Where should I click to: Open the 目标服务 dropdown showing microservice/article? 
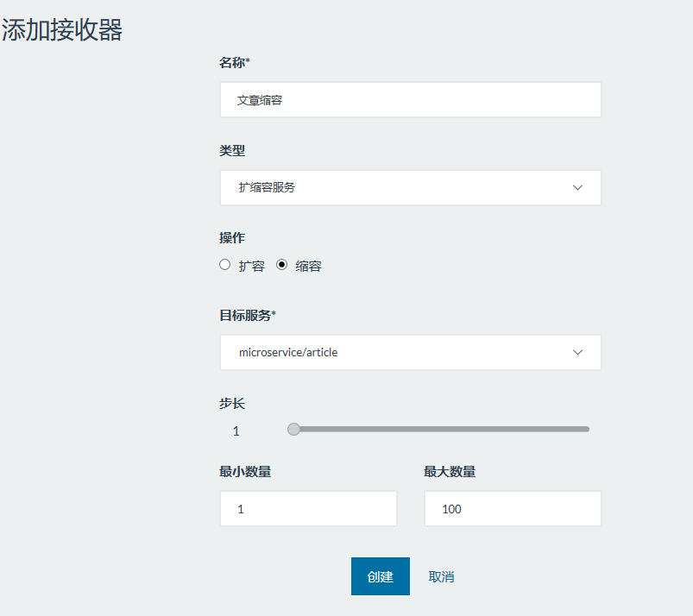(410, 352)
